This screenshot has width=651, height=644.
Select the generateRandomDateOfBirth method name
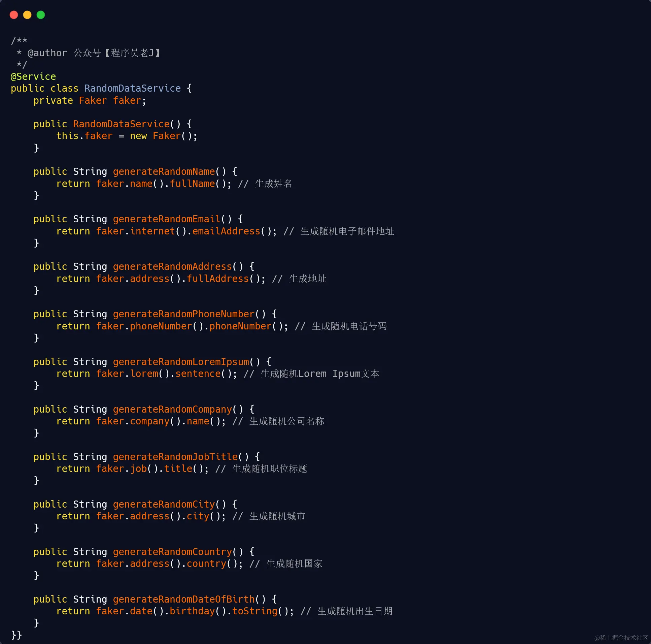click(x=184, y=600)
